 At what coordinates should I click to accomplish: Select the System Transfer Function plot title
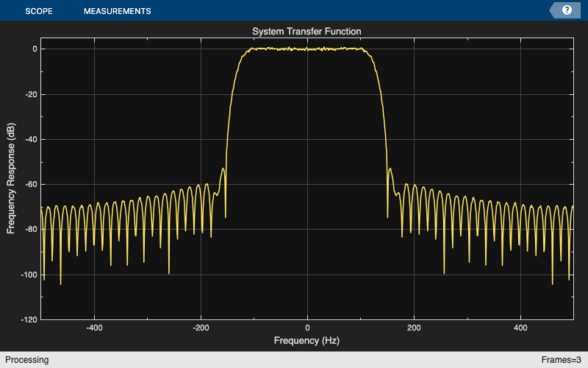[x=306, y=31]
